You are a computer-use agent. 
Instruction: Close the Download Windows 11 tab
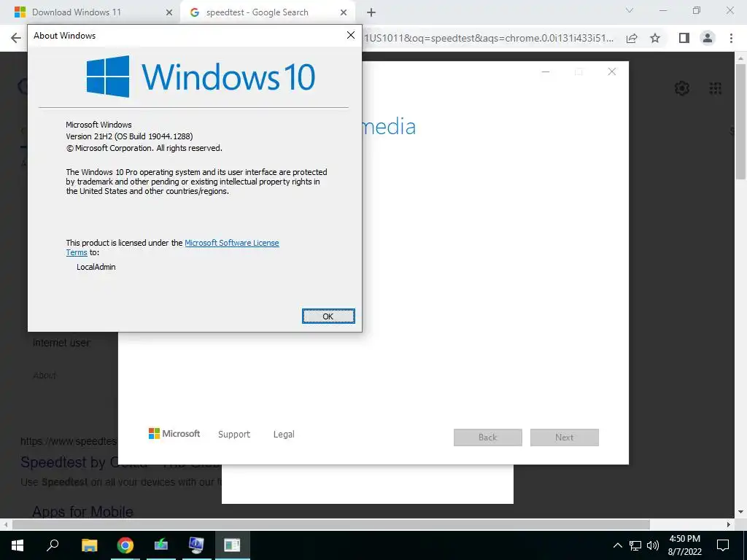169,13
